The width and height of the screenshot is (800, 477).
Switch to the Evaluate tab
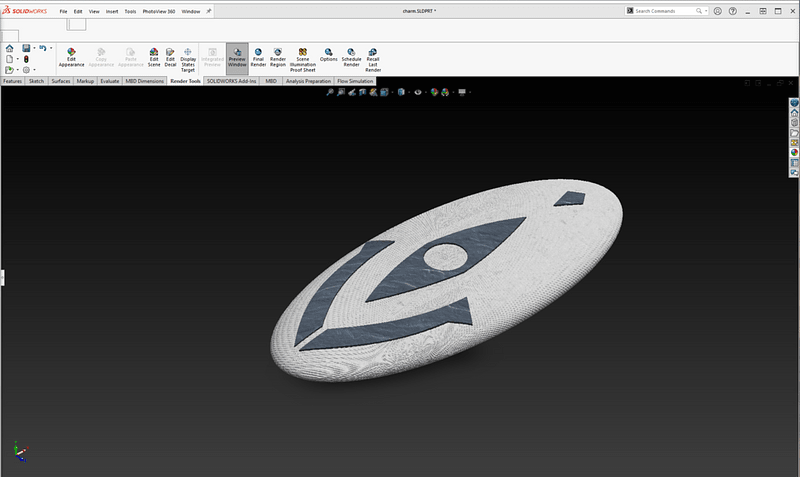pyautogui.click(x=110, y=81)
